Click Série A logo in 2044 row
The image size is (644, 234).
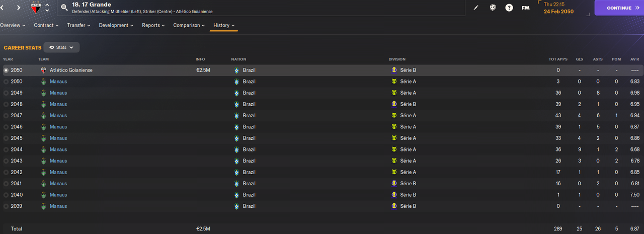tap(394, 149)
